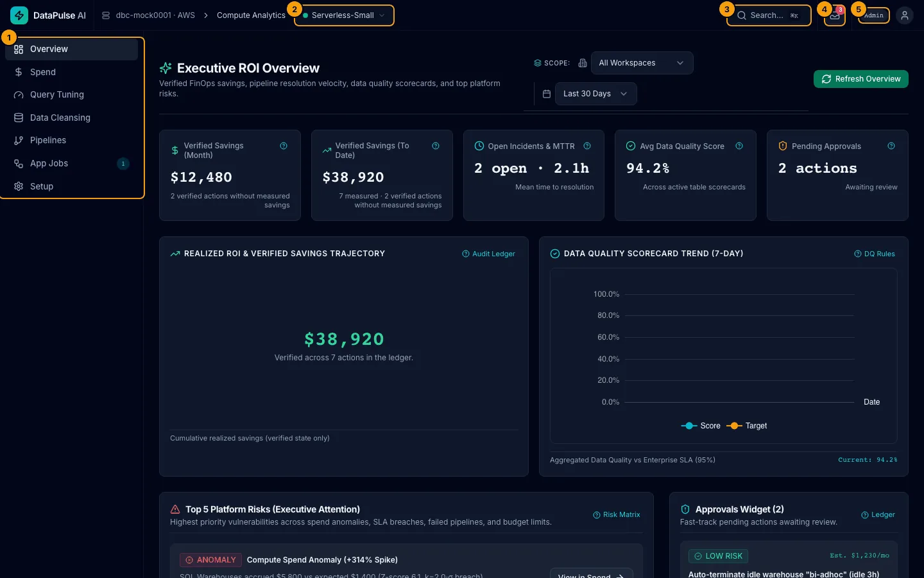Click the info icon on Open Incidents & MTTR
The width and height of the screenshot is (924, 578).
tap(587, 146)
